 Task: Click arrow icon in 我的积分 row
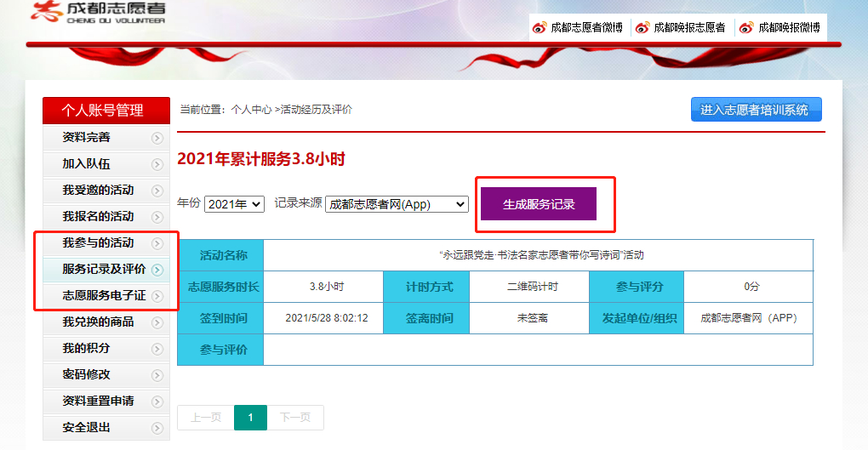point(157,349)
